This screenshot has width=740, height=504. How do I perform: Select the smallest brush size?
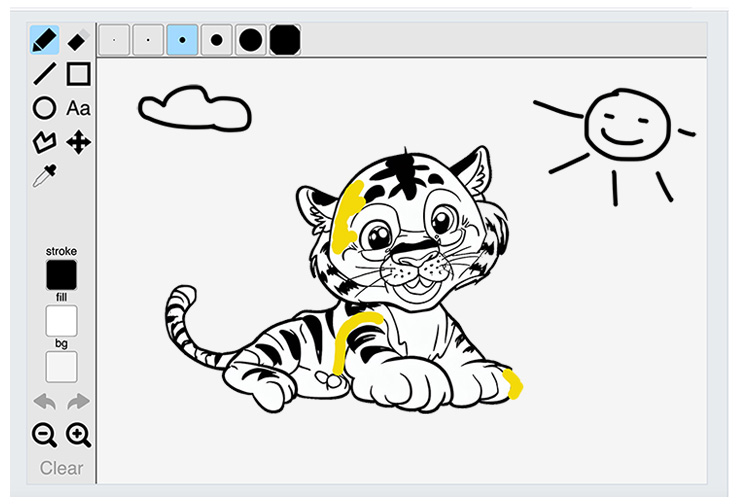[x=114, y=40]
